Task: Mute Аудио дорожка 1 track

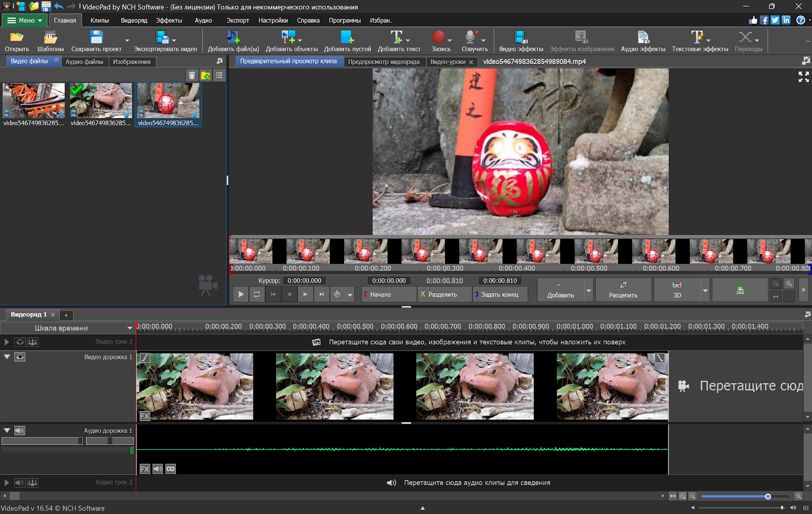Action: point(20,430)
